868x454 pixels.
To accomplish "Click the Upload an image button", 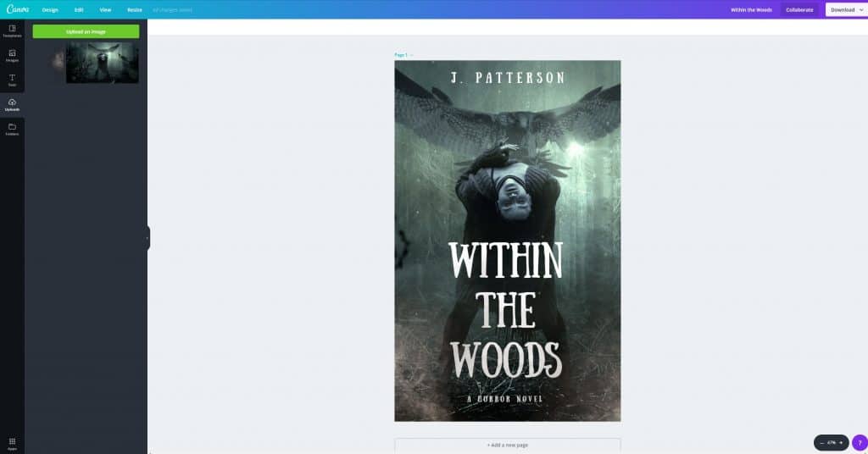I will pyautogui.click(x=86, y=31).
